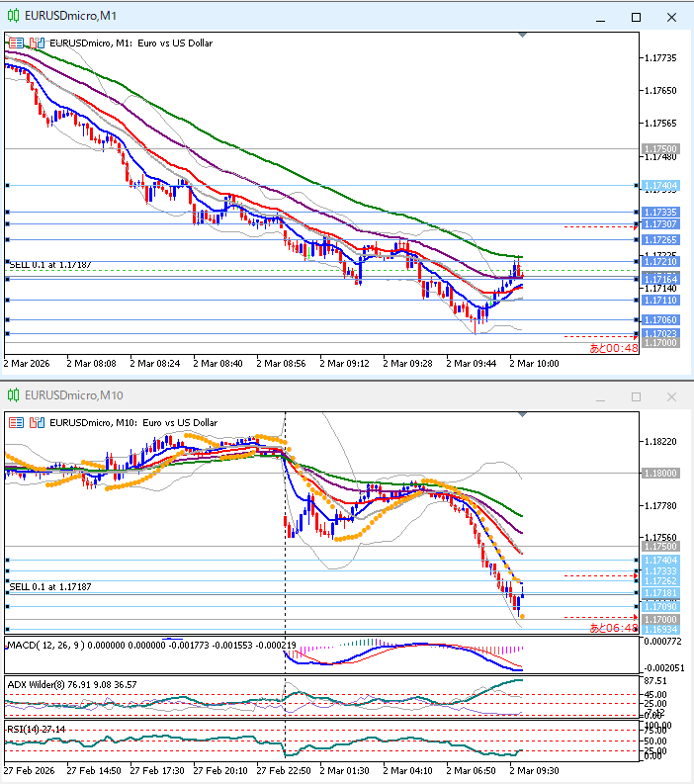Select the RSI(14) indicator label
The height and width of the screenshot is (784, 694).
(30, 729)
